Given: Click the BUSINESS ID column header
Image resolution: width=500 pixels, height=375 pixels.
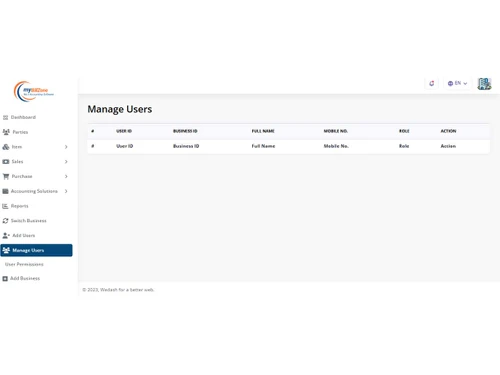Looking at the screenshot, I should (185, 131).
